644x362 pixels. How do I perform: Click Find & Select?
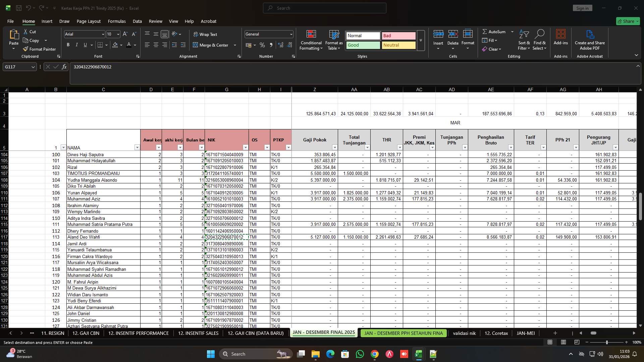540,40
